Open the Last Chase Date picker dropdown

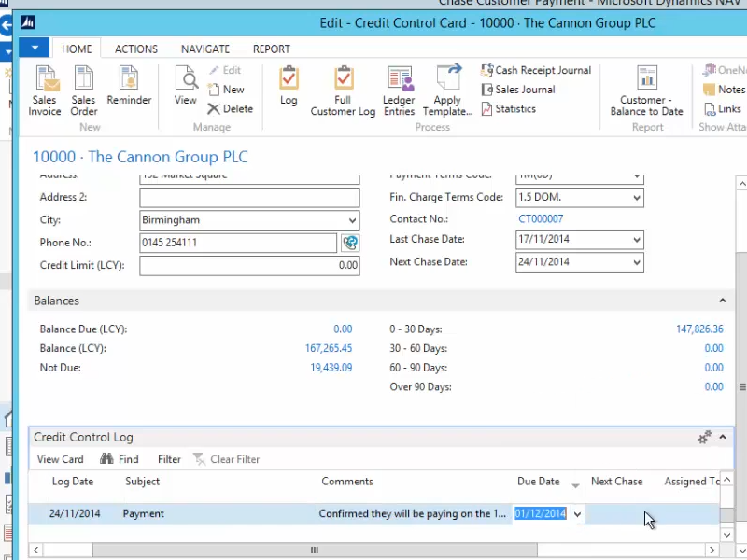(637, 240)
